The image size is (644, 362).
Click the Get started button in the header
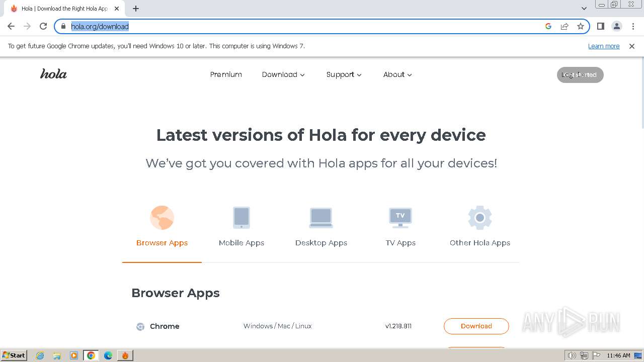point(580,74)
